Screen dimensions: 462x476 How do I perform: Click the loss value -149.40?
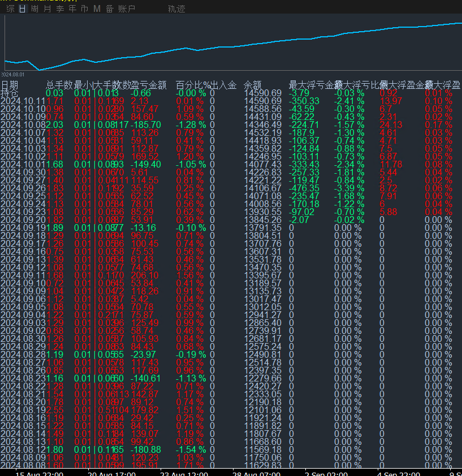click(x=146, y=164)
